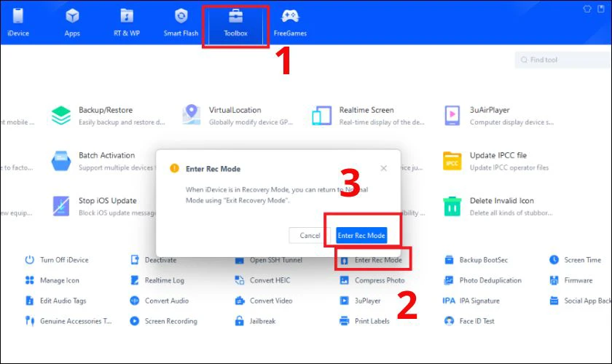The image size is (612, 364).
Task: Click the Compress Photo icon
Action: (344, 280)
